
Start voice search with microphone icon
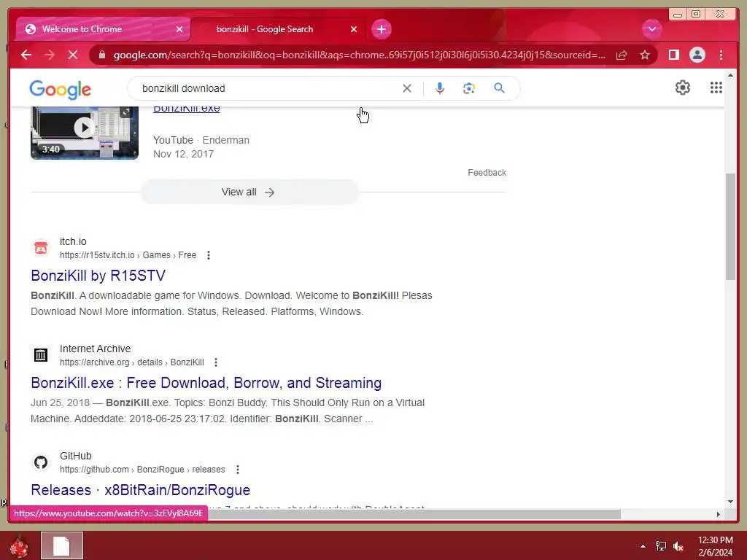[440, 88]
